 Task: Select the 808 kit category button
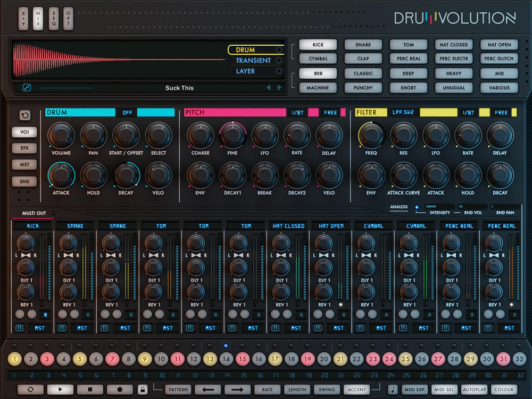[318, 73]
